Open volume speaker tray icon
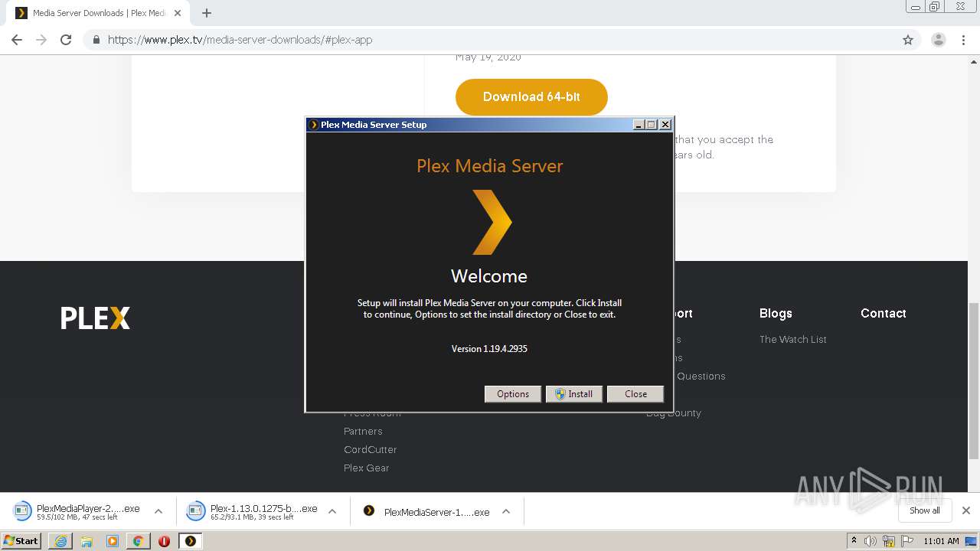Image resolution: width=980 pixels, height=551 pixels. tap(871, 540)
